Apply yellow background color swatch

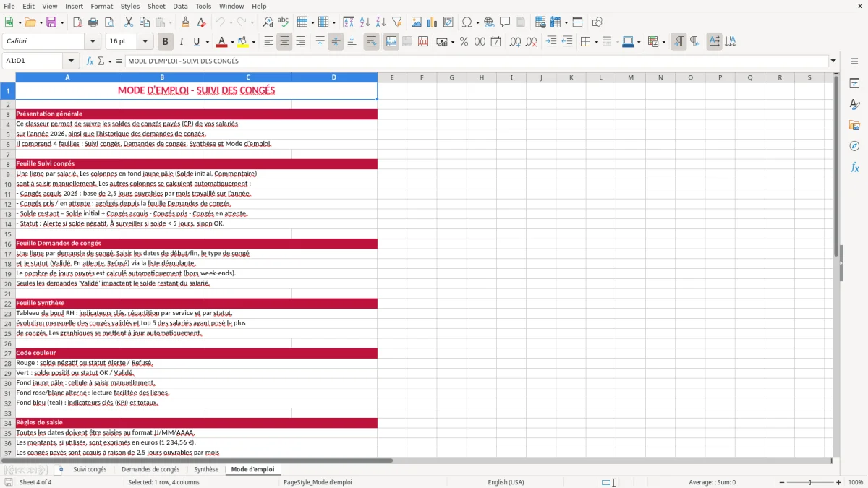pos(243,42)
